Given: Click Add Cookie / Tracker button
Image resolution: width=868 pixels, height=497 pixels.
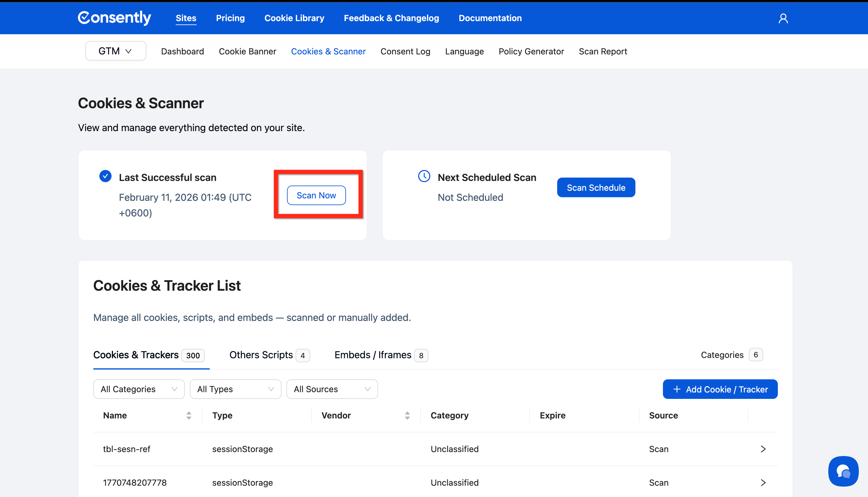Looking at the screenshot, I should (720, 389).
